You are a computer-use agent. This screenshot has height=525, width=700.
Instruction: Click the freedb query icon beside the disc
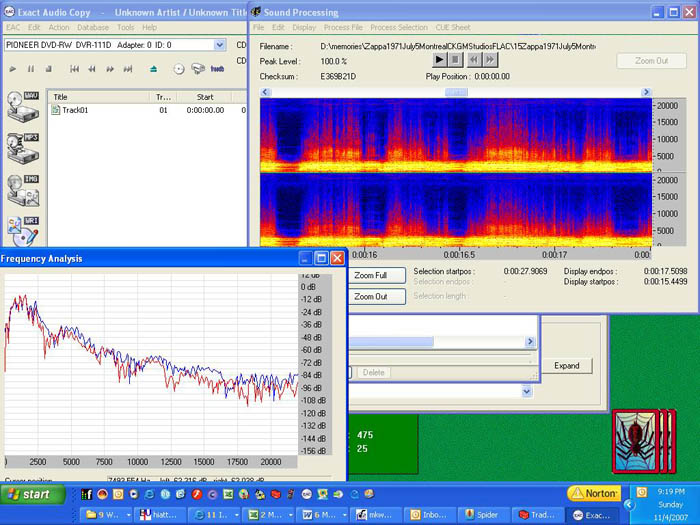pyautogui.click(x=198, y=69)
